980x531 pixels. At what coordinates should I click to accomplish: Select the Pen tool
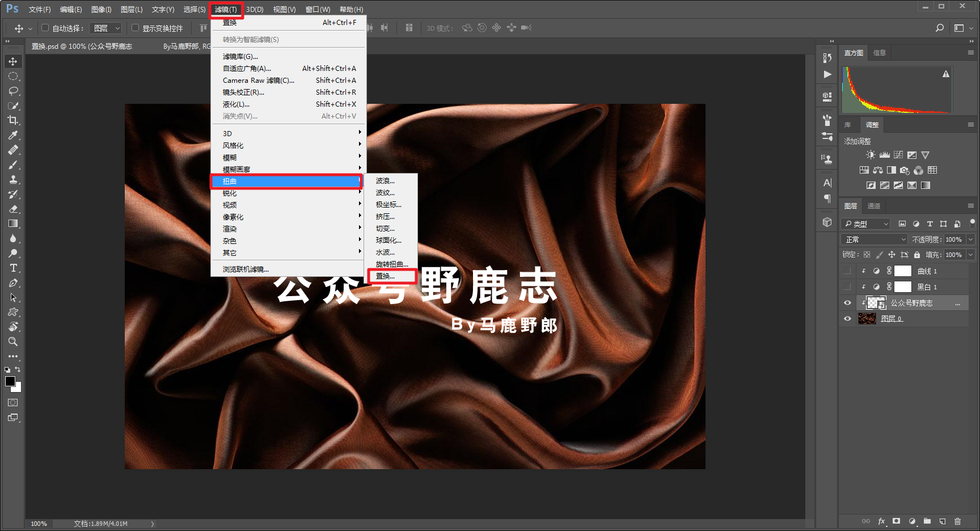(13, 283)
